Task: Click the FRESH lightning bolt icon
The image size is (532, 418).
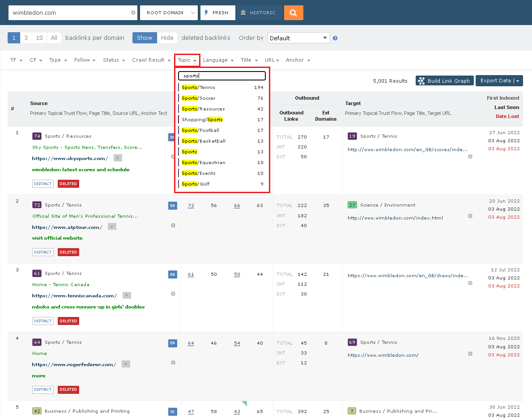Action: click(x=205, y=13)
